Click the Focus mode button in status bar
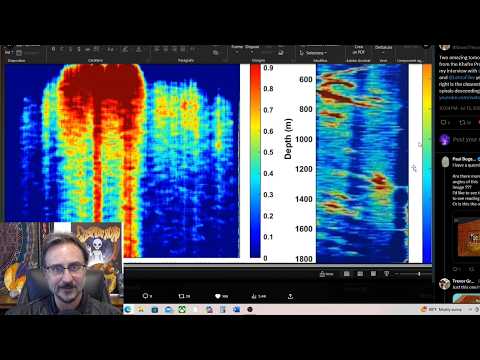Image resolution: width=480 pixels, height=360 pixels. pos(327,274)
